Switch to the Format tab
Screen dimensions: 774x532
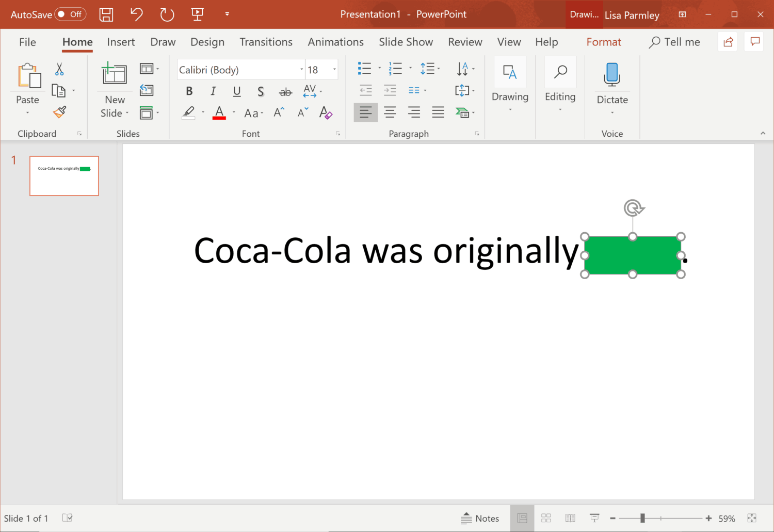point(604,42)
